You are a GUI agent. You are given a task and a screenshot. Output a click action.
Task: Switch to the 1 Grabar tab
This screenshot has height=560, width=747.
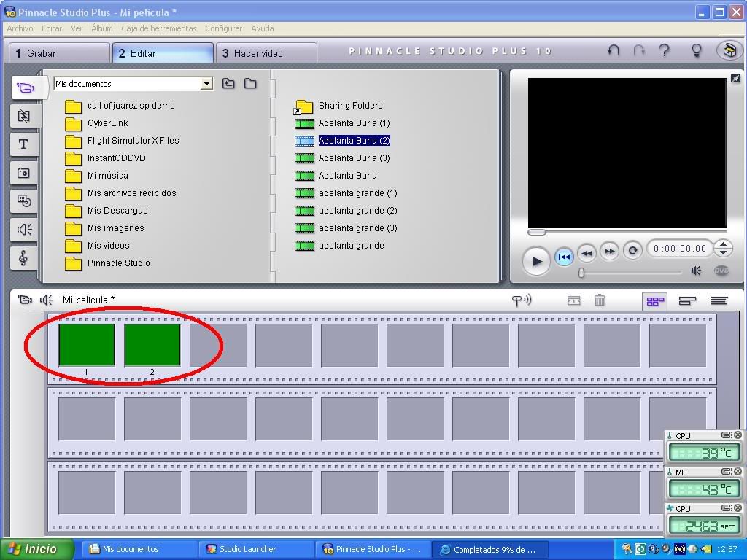click(x=59, y=53)
